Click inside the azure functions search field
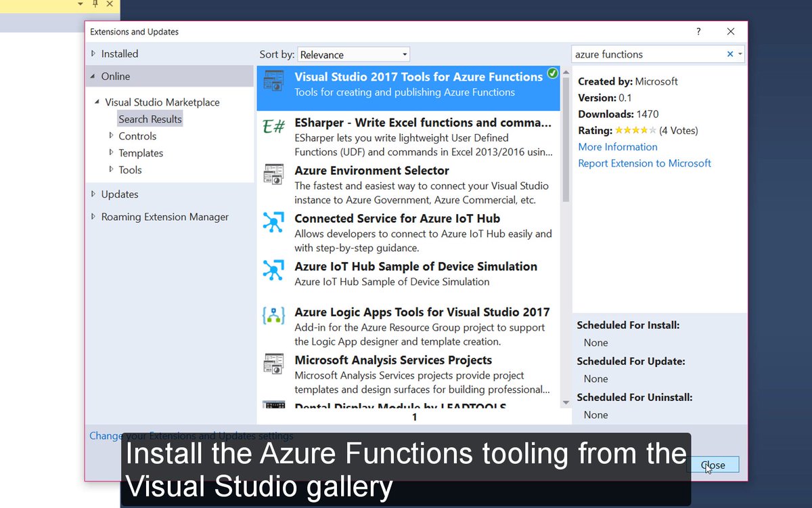This screenshot has width=812, height=508. pos(648,54)
